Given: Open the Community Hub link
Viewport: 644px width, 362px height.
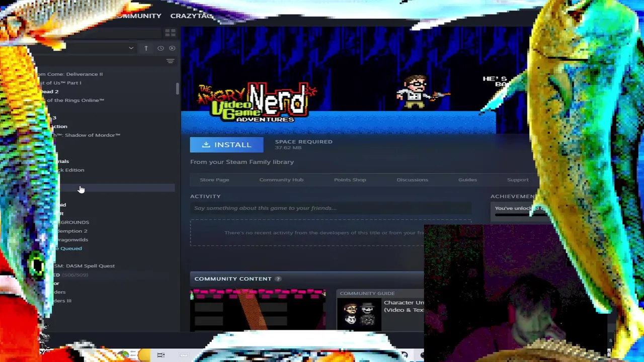Looking at the screenshot, I should 281,179.
